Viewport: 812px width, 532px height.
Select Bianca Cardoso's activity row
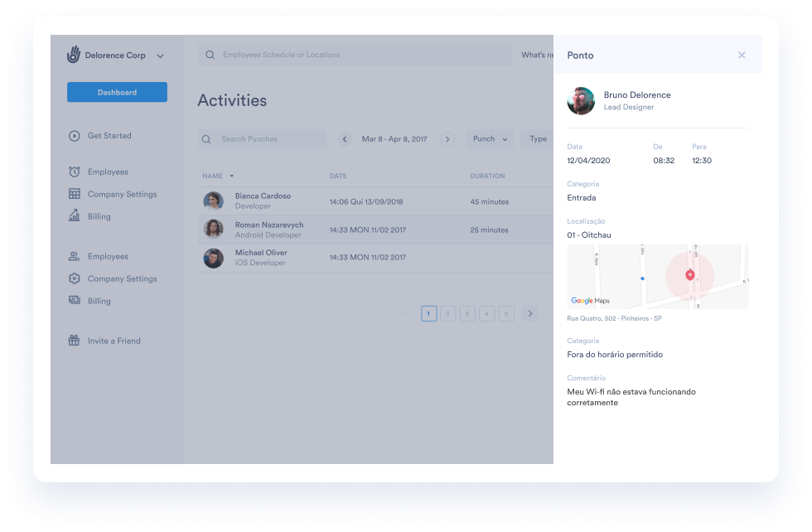(x=373, y=201)
